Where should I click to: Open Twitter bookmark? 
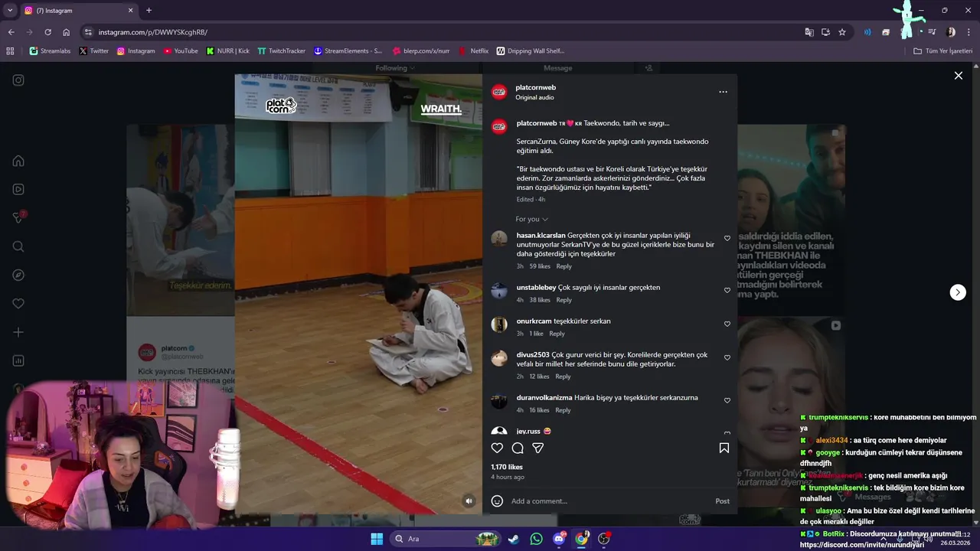(x=93, y=51)
